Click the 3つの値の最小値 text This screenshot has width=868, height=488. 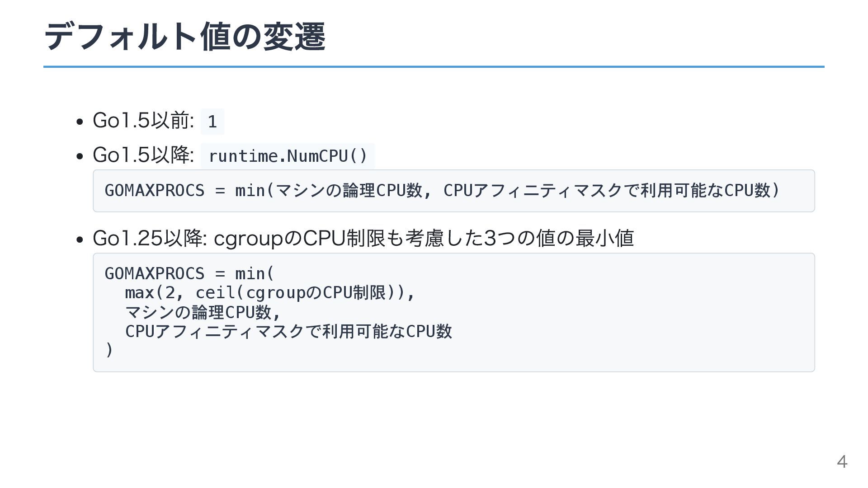pos(559,238)
